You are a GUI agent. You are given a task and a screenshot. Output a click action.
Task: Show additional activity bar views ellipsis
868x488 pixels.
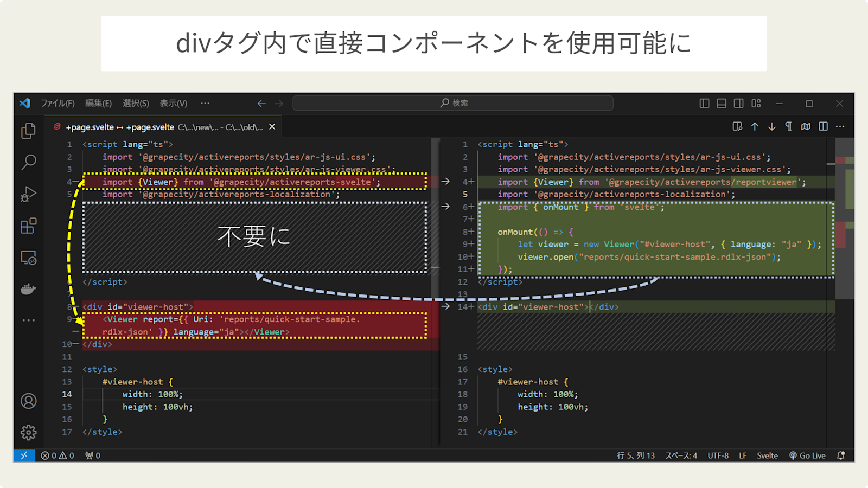[x=28, y=320]
